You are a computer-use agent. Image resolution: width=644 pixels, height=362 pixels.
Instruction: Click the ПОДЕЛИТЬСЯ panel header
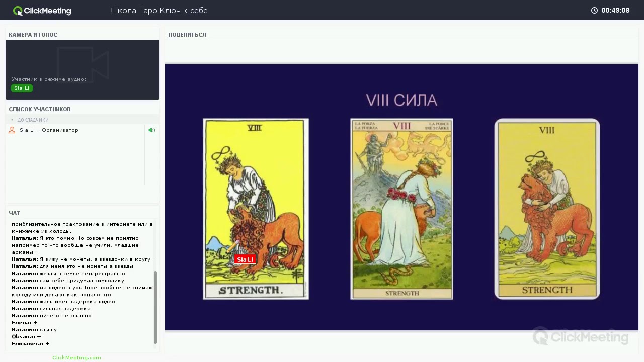(187, 35)
